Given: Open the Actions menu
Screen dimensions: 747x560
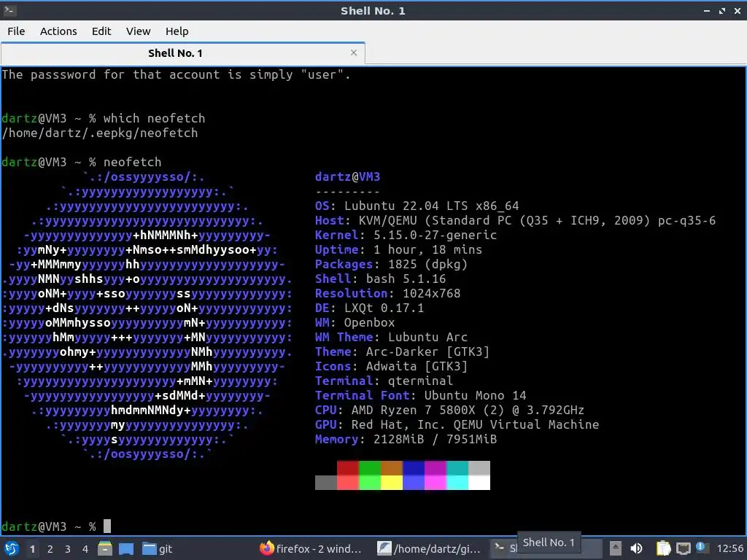Looking at the screenshot, I should [58, 31].
